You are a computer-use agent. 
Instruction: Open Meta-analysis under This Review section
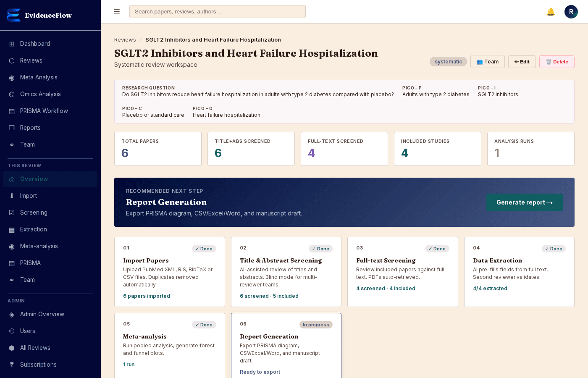click(50, 246)
